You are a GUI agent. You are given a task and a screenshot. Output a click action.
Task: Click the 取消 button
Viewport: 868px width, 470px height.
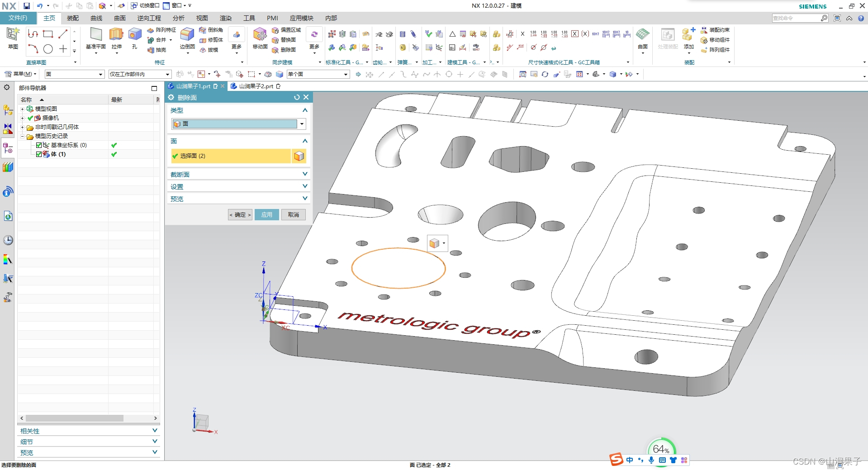click(294, 214)
